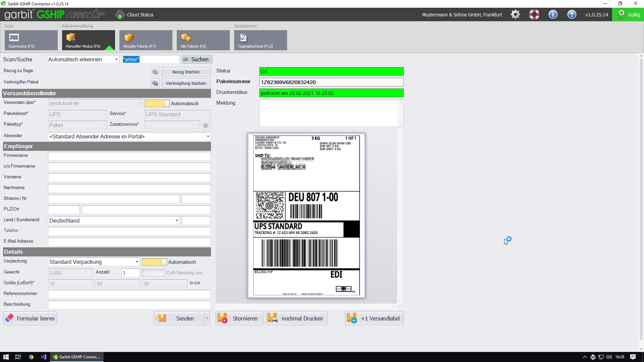This screenshot has width=644, height=362.
Task: Click the Zusatzservice edit icon
Action: point(206,125)
